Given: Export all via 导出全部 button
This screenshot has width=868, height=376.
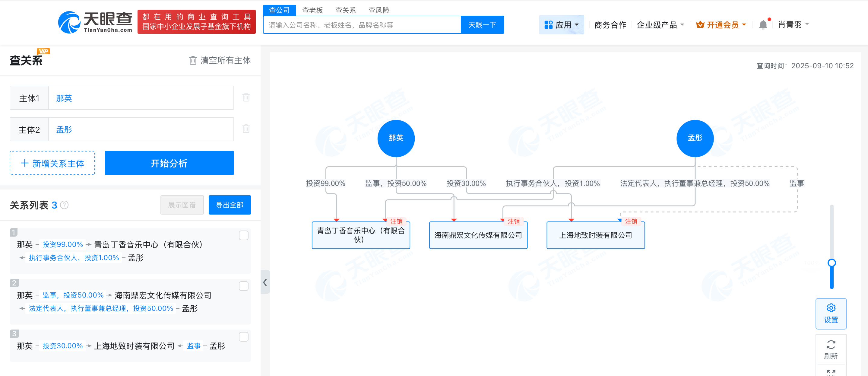Looking at the screenshot, I should [x=230, y=205].
